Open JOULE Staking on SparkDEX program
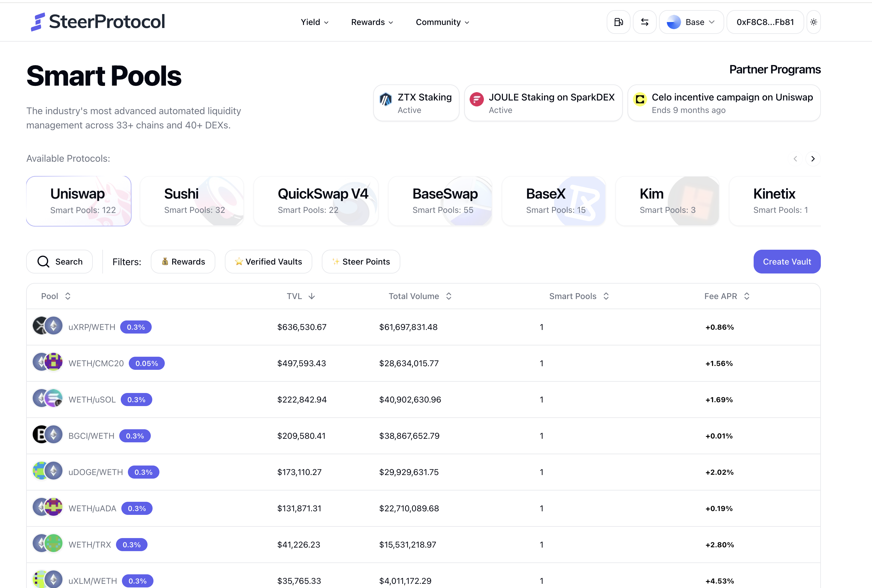 coord(543,103)
